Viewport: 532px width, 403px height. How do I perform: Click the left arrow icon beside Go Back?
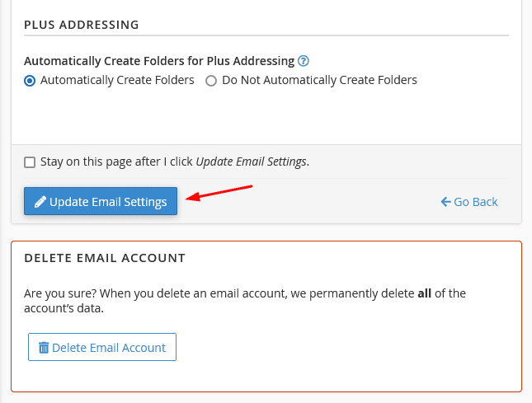445,202
